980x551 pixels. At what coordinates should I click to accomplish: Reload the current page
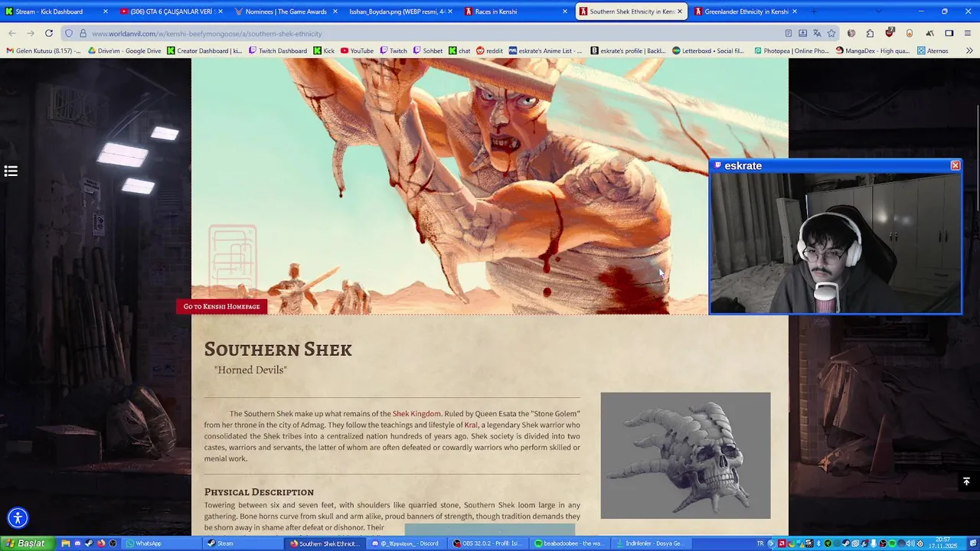pyautogui.click(x=49, y=33)
